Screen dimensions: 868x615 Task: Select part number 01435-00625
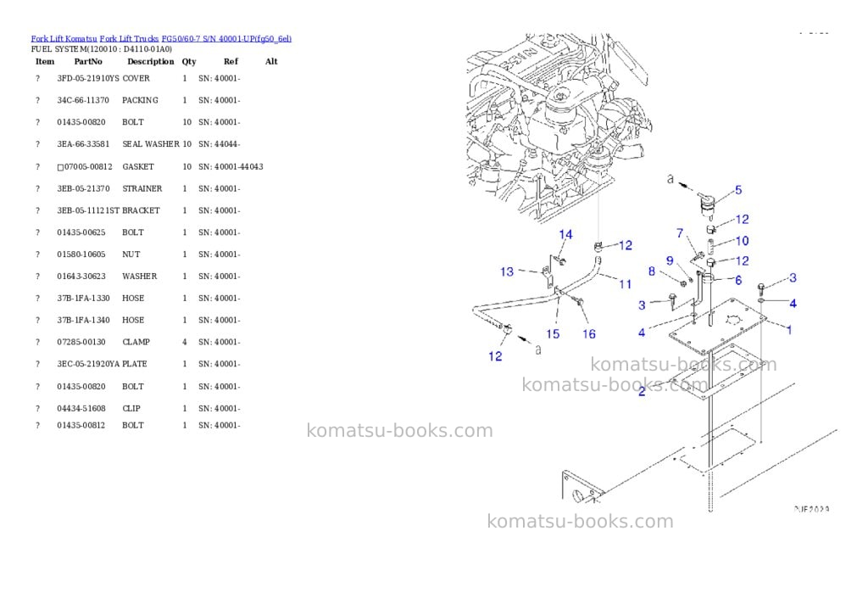tap(81, 232)
